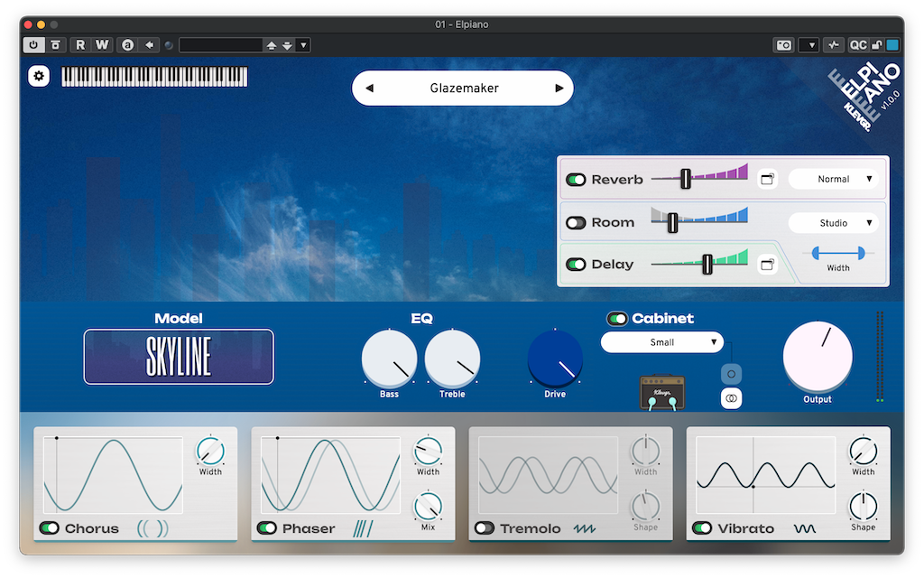Open the Reverb type dropdown showing Normal

[x=834, y=179]
